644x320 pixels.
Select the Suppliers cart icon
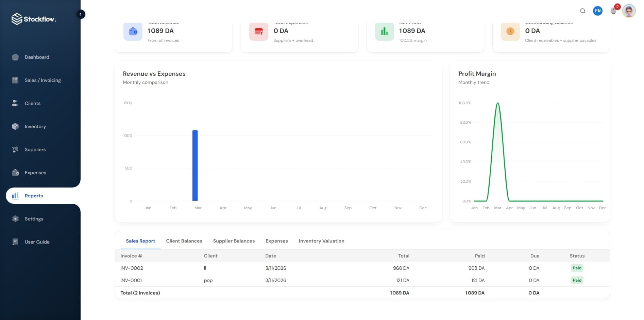click(x=15, y=149)
